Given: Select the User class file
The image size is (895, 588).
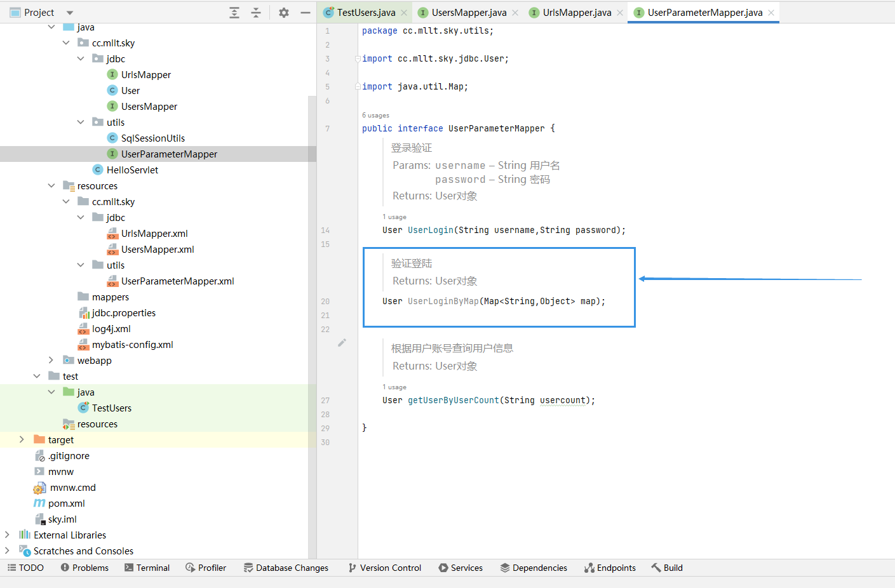Looking at the screenshot, I should (130, 90).
